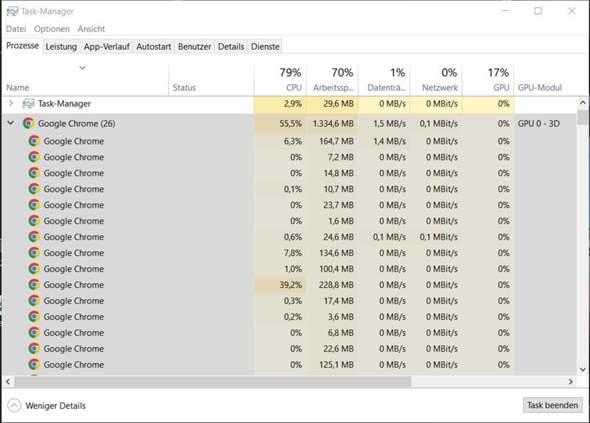Click Chrome icon of the 39,2% CPU process
Image resolution: width=590 pixels, height=423 pixels.
coord(34,285)
